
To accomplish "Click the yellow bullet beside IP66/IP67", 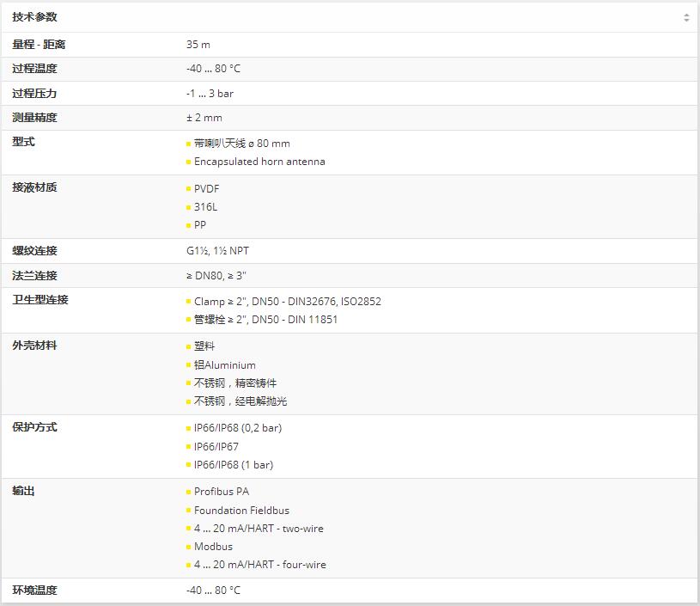I will (189, 447).
